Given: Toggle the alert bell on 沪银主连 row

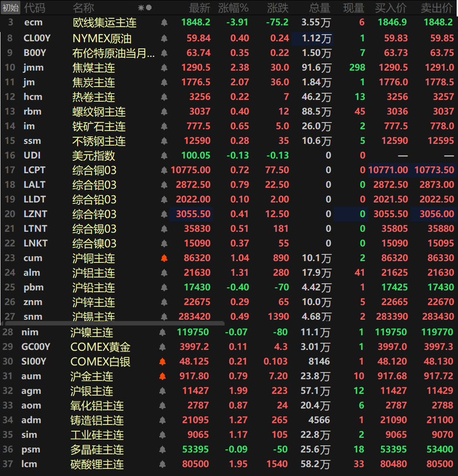Looking at the screenshot, I should 162,391.
